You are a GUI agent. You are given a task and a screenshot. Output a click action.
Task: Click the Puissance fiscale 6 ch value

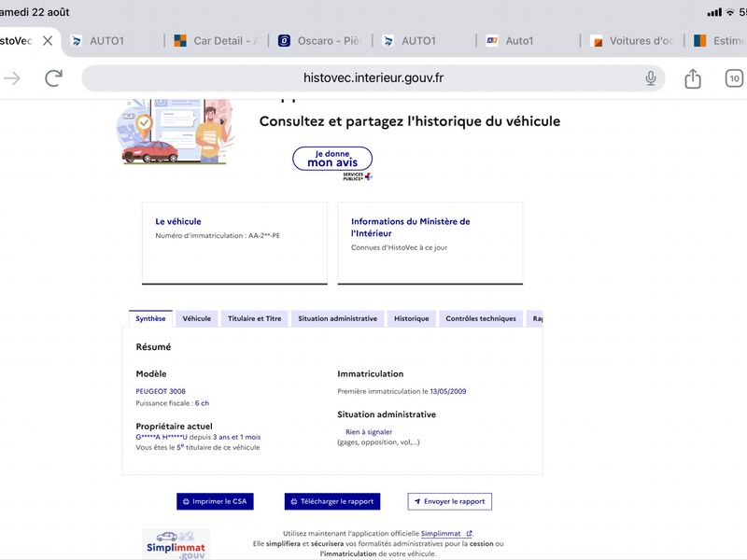[202, 403]
